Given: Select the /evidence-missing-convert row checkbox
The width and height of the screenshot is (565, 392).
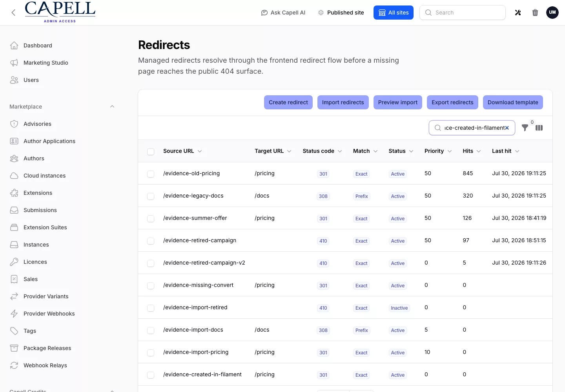Looking at the screenshot, I should click(151, 285).
